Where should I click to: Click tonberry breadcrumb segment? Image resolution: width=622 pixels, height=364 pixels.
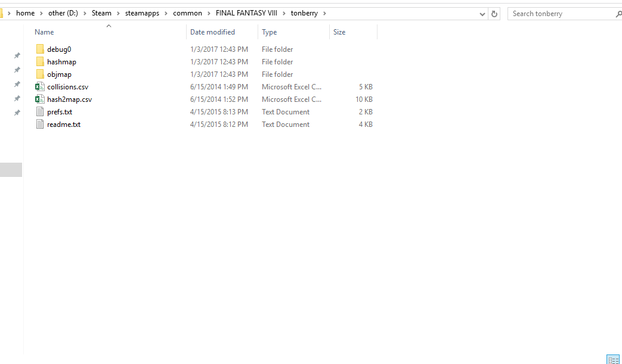click(x=304, y=13)
